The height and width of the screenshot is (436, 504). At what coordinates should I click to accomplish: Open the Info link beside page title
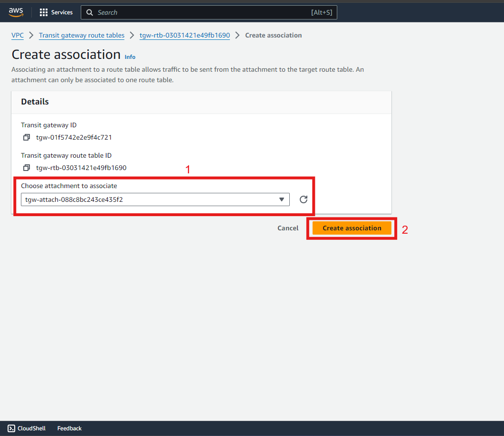tap(130, 57)
